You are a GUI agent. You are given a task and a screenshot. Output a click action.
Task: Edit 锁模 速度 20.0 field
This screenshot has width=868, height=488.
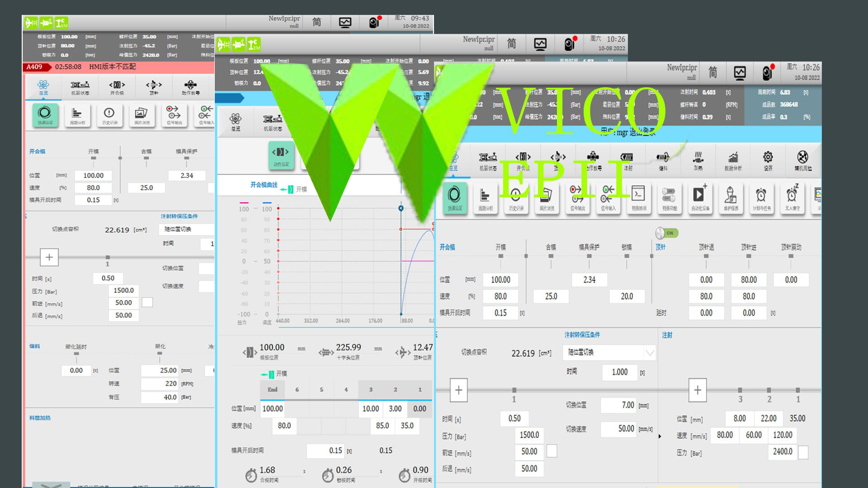pyautogui.click(x=627, y=296)
